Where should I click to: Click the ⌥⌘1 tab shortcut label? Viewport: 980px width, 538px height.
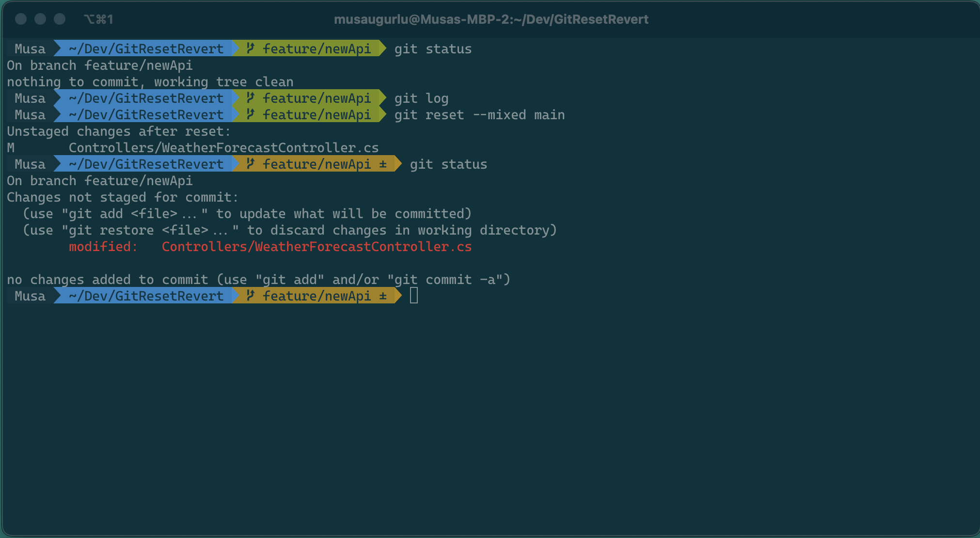click(x=98, y=19)
